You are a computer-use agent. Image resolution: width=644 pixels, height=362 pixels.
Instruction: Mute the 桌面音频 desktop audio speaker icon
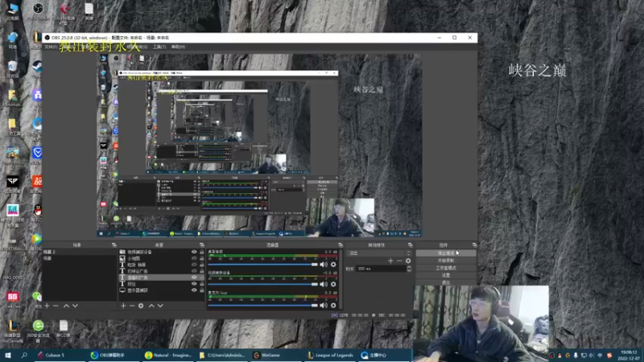[324, 265]
